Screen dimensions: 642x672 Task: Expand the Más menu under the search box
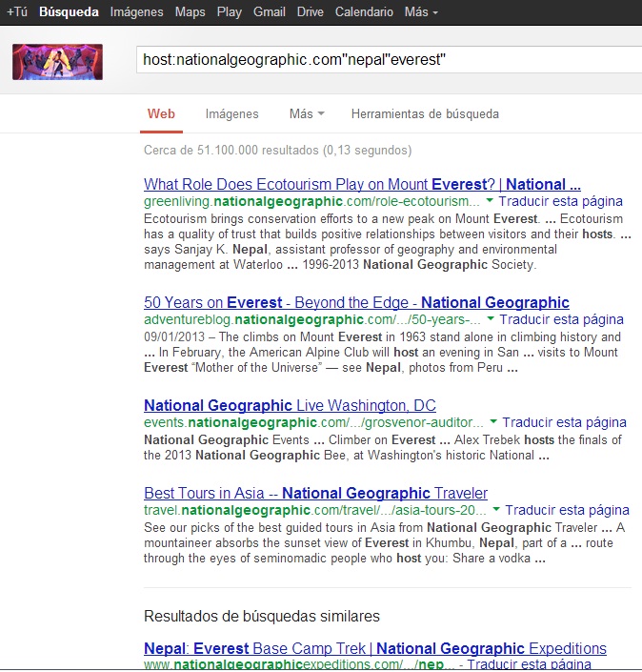307,114
